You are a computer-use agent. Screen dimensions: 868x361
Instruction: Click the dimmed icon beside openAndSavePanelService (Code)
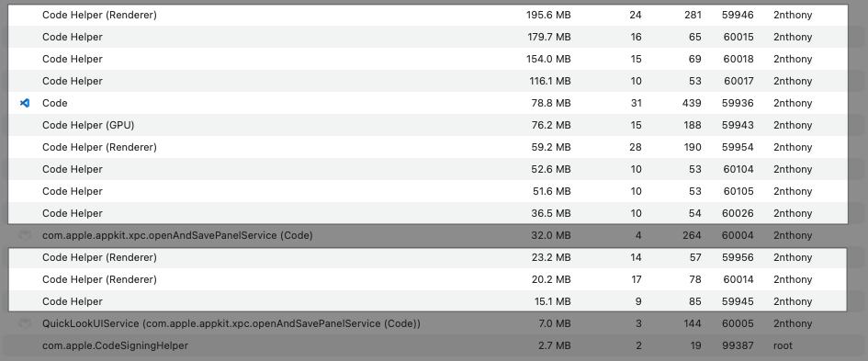pyautogui.click(x=25, y=235)
